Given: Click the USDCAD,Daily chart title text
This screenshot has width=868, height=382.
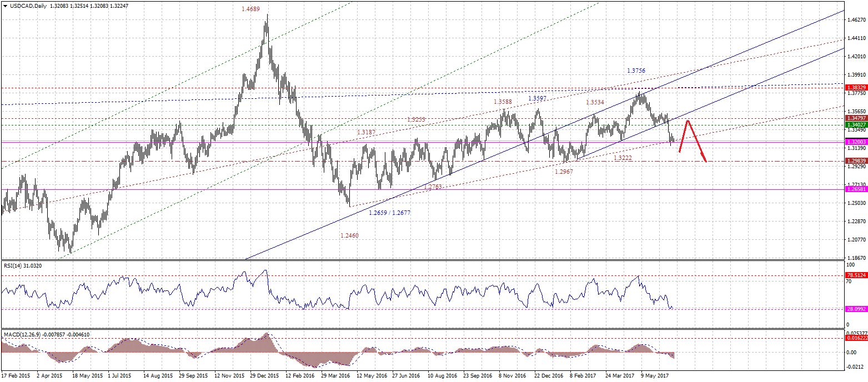Looking at the screenshot, I should pos(28,6).
